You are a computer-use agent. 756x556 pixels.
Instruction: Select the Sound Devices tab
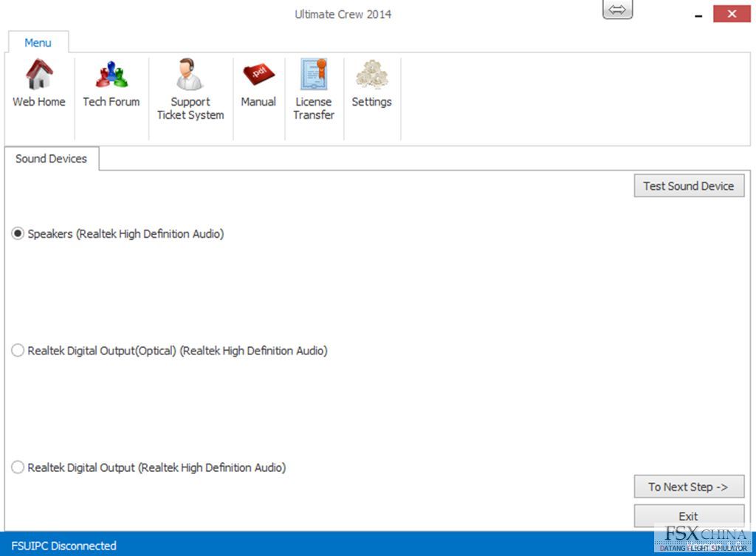click(x=51, y=159)
